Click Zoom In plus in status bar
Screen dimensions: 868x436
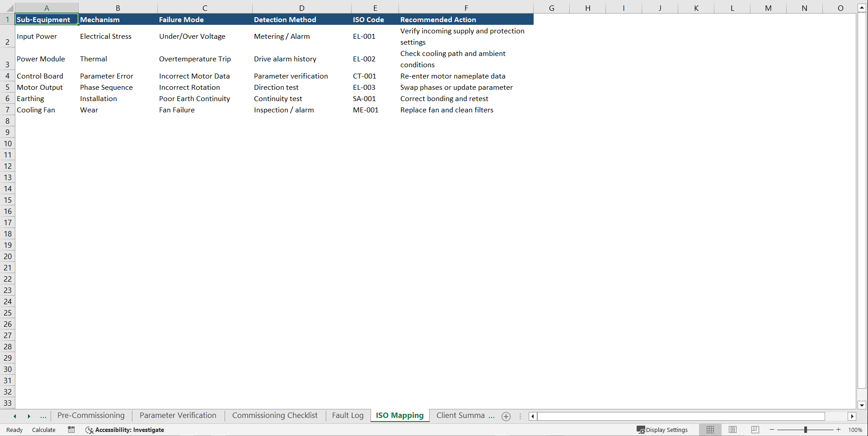tap(838, 430)
